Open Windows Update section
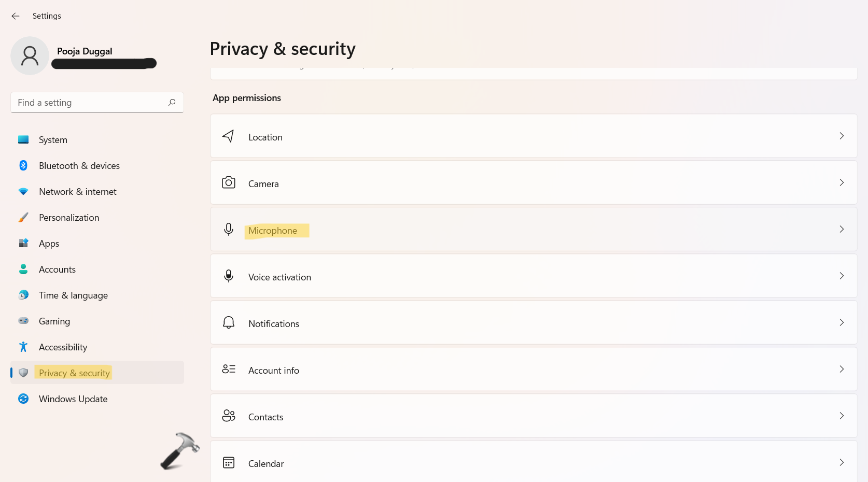The width and height of the screenshot is (868, 482). point(73,399)
